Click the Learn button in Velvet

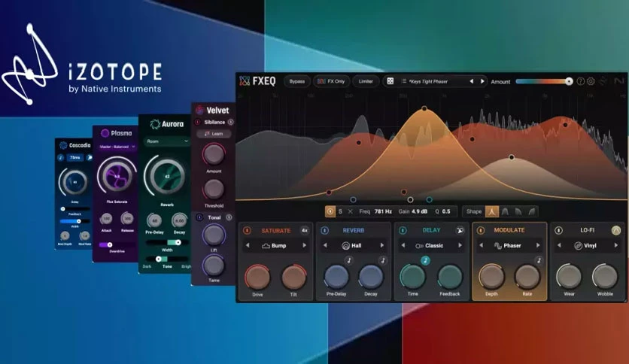click(214, 134)
